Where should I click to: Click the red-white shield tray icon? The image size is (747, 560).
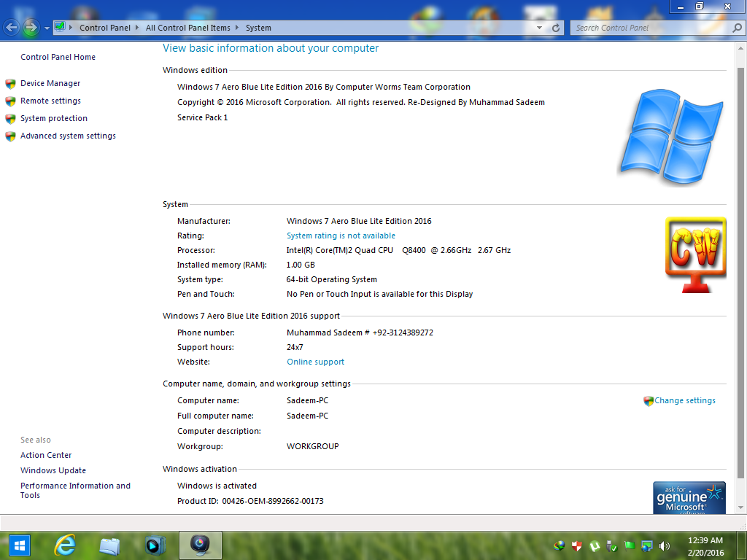click(x=577, y=545)
